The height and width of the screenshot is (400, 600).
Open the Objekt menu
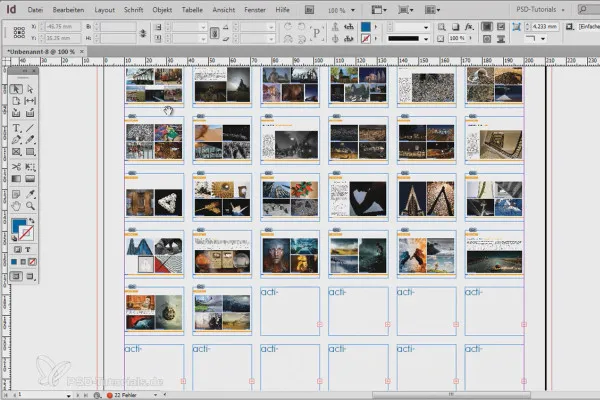pos(162,10)
